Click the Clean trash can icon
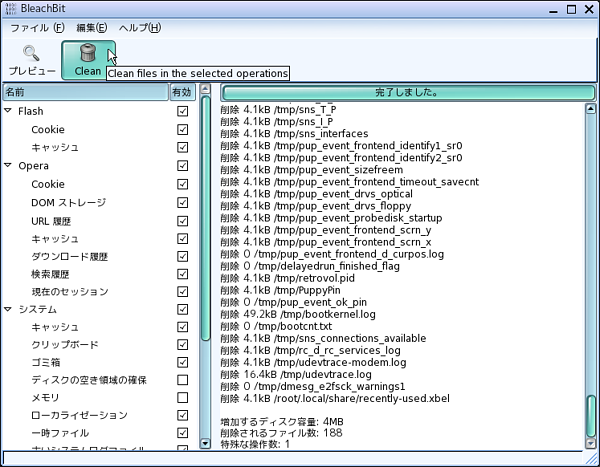The width and height of the screenshot is (600, 467). point(88,53)
